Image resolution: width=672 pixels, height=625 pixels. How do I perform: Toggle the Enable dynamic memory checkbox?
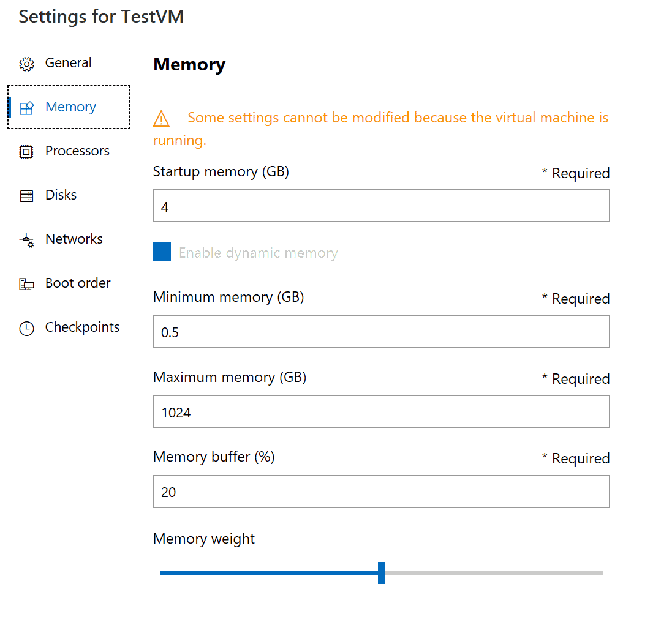(x=162, y=252)
